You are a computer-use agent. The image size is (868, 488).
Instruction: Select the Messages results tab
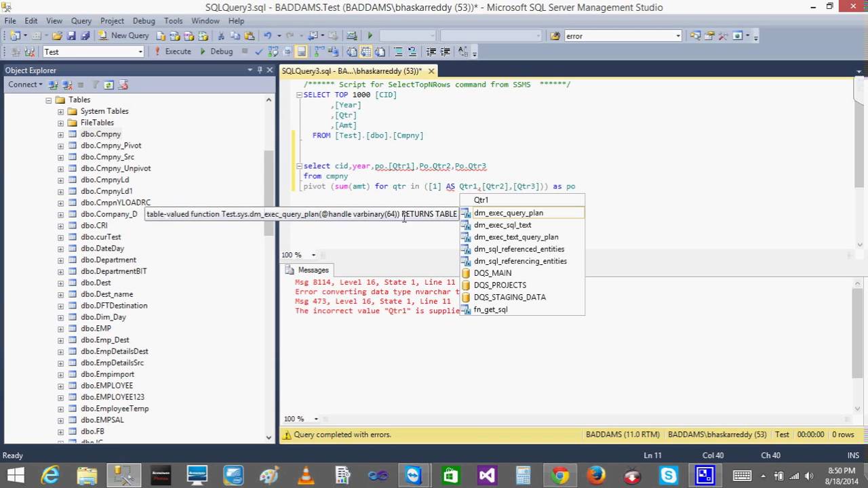coord(307,270)
